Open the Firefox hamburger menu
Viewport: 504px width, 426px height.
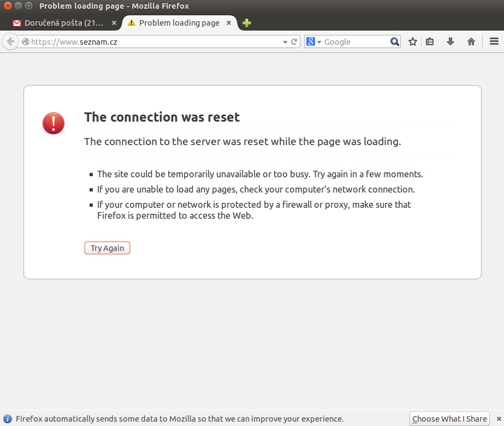click(x=494, y=41)
